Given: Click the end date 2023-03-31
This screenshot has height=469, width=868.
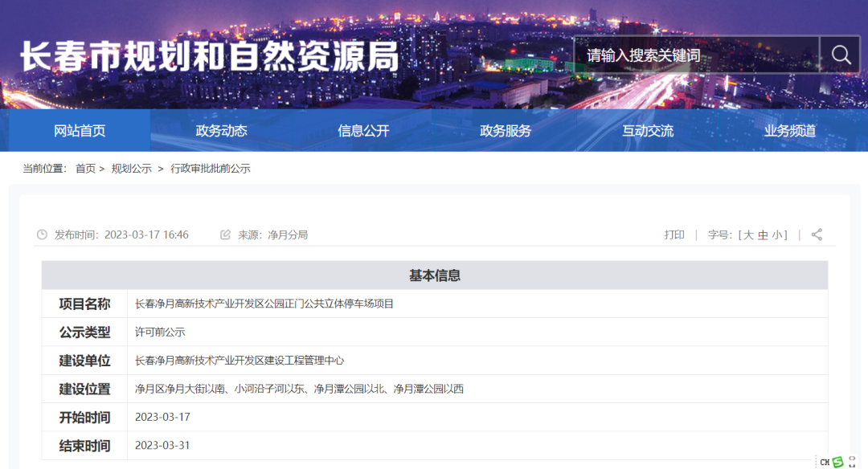Looking at the screenshot, I should [162, 445].
